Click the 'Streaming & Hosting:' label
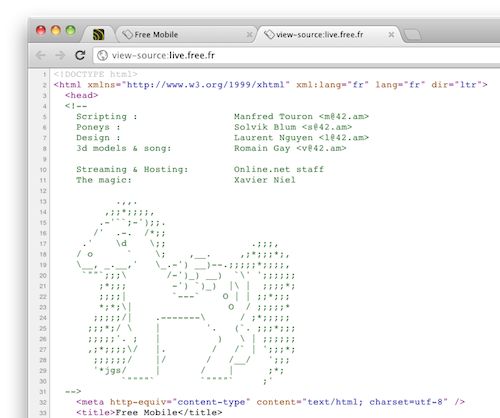500x418 pixels. pyautogui.click(x=132, y=169)
